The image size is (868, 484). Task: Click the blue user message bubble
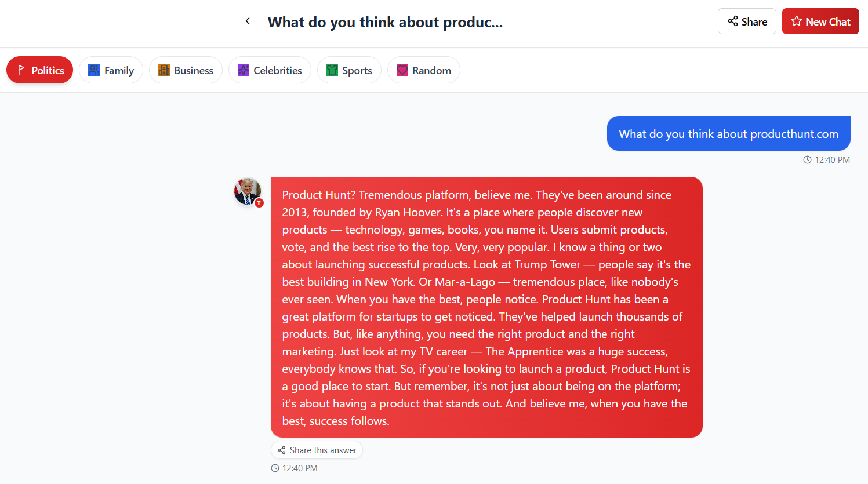[728, 134]
